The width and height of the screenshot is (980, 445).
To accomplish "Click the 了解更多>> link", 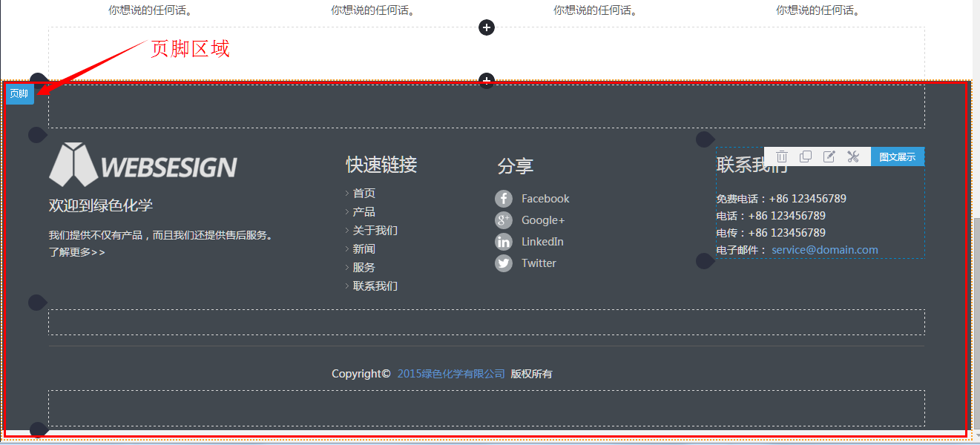I will 77,251.
